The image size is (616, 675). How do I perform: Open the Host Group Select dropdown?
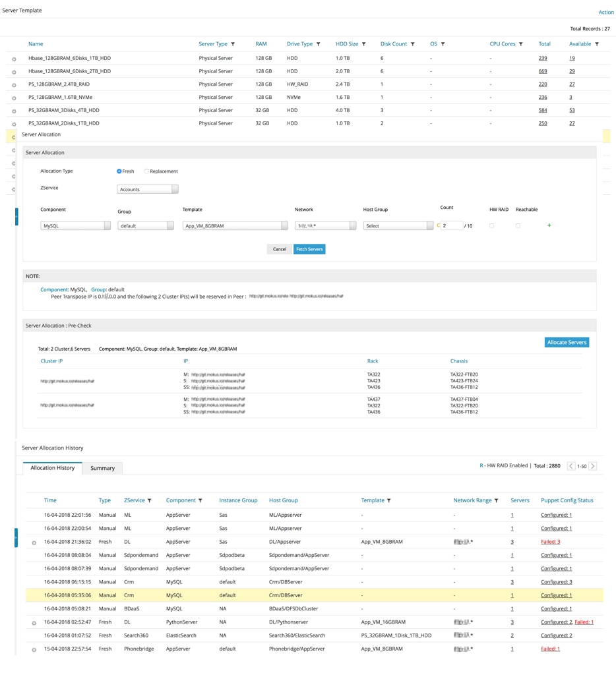pyautogui.click(x=398, y=226)
